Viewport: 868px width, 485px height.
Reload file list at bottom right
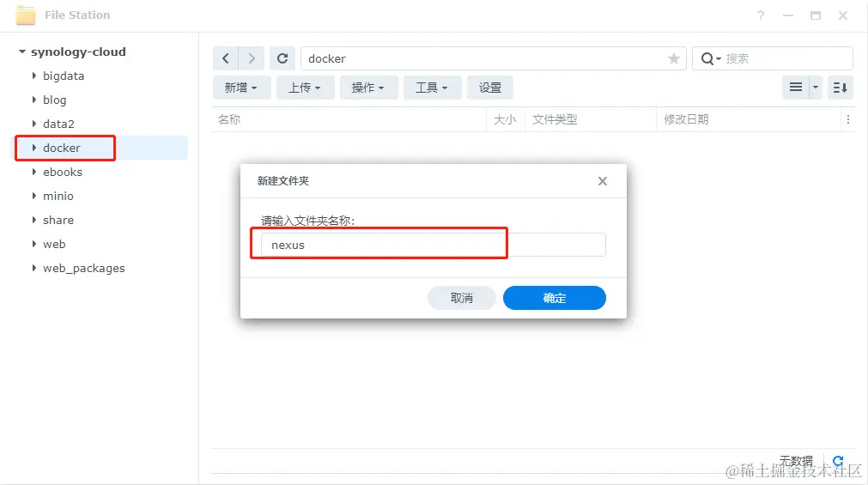(x=838, y=461)
